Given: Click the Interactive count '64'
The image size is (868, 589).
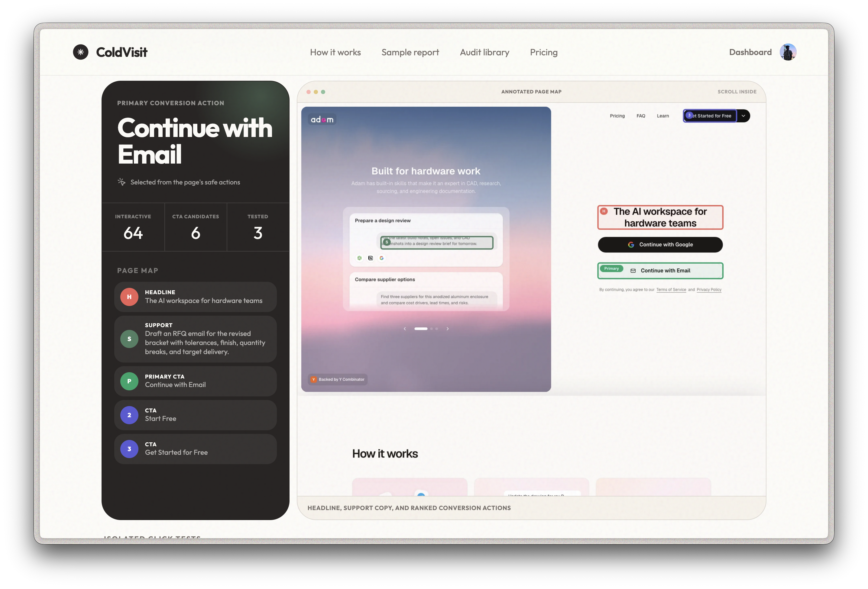Looking at the screenshot, I should coord(133,233).
